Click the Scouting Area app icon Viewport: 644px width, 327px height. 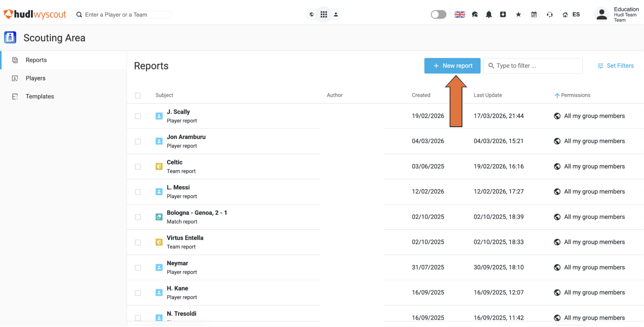[x=10, y=38]
